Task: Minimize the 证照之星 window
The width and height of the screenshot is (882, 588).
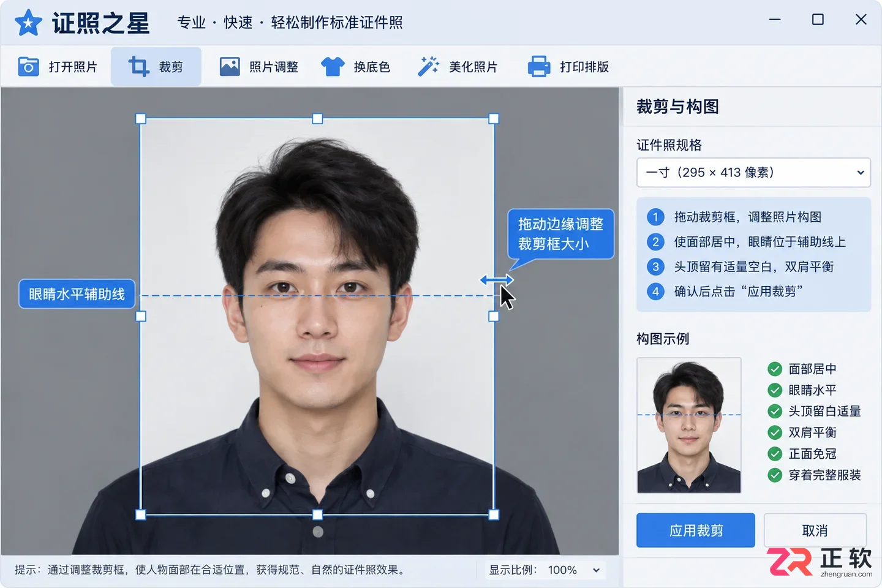Action: [x=775, y=20]
